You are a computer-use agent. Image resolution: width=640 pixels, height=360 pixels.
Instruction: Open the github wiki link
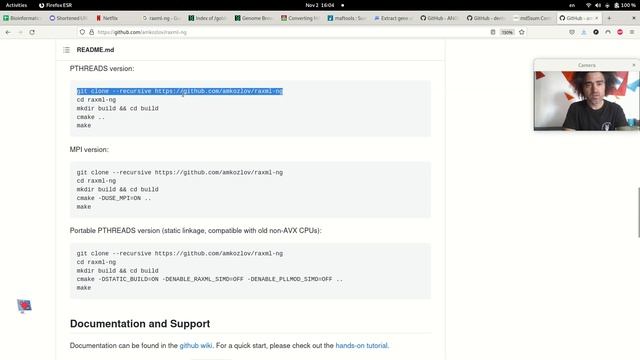196,345
